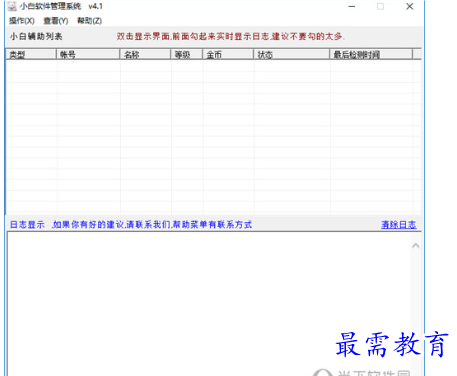Click the 小白辅助列表 label

pyautogui.click(x=36, y=36)
